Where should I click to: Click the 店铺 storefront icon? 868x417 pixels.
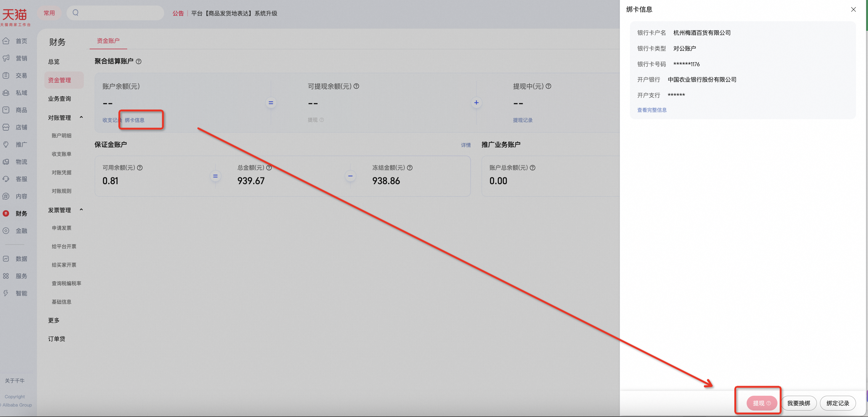click(6, 127)
